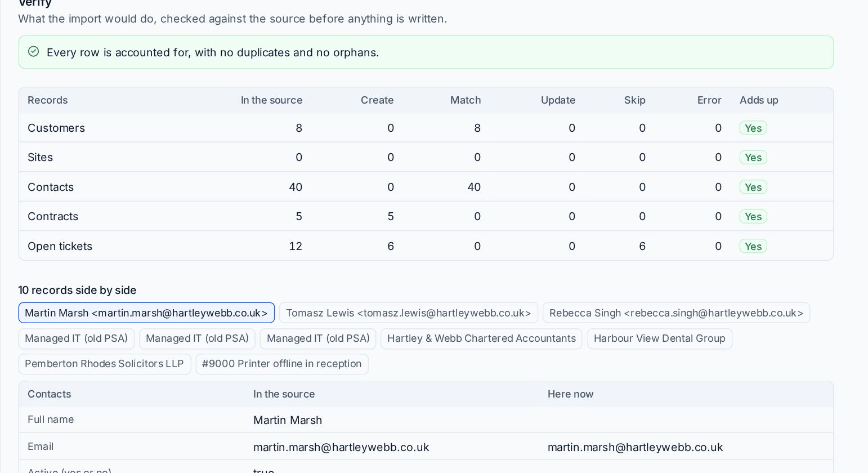
Task: Click the Yes badge in the Open tickets row
Action: pyautogui.click(x=753, y=246)
